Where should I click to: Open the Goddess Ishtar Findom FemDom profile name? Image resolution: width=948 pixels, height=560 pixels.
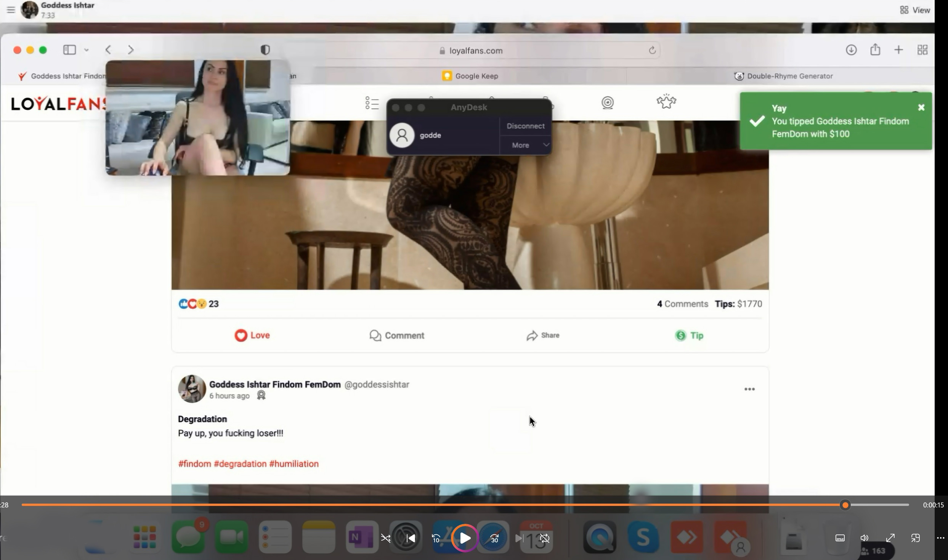coord(275,384)
